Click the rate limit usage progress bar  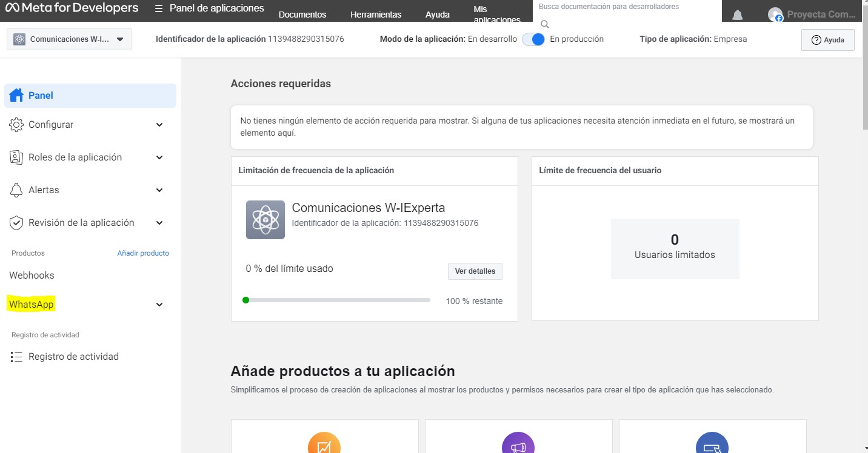pyautogui.click(x=336, y=300)
